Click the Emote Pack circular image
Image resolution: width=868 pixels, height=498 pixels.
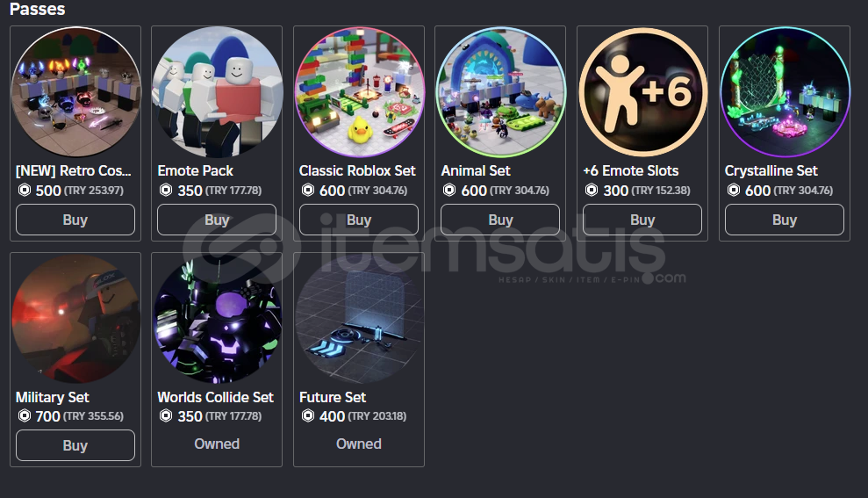coord(217,92)
